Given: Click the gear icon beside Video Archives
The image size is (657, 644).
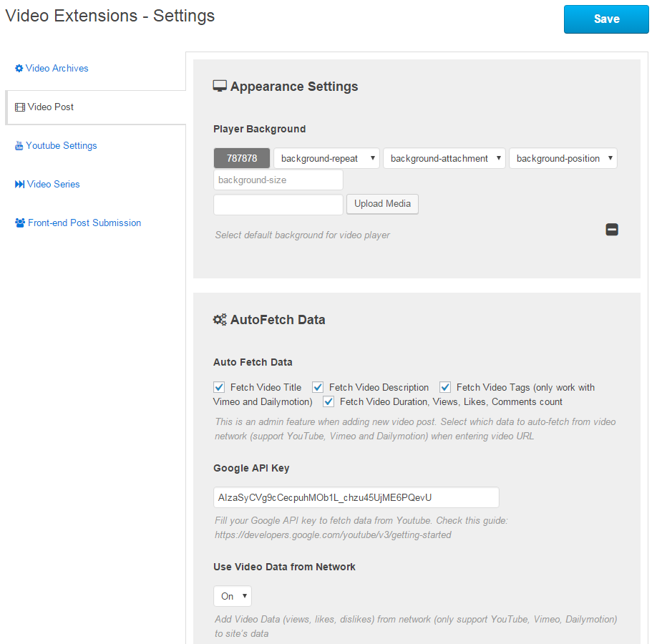Looking at the screenshot, I should pos(19,69).
